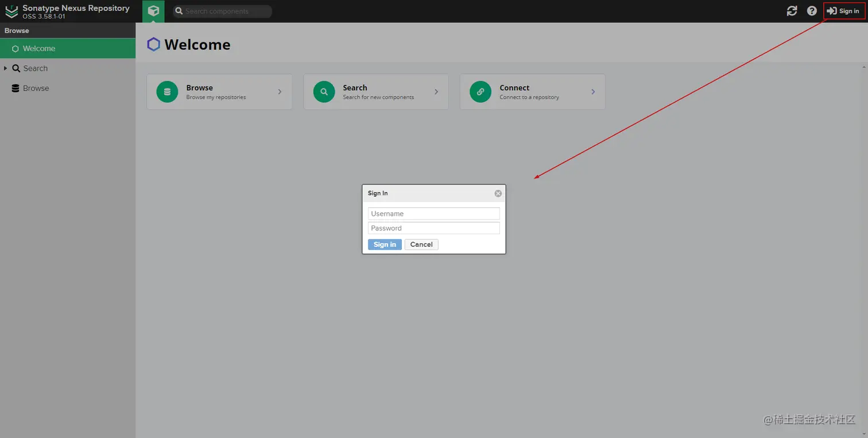868x438 pixels.
Task: Click the refresh icon in the header
Action: [x=792, y=11]
